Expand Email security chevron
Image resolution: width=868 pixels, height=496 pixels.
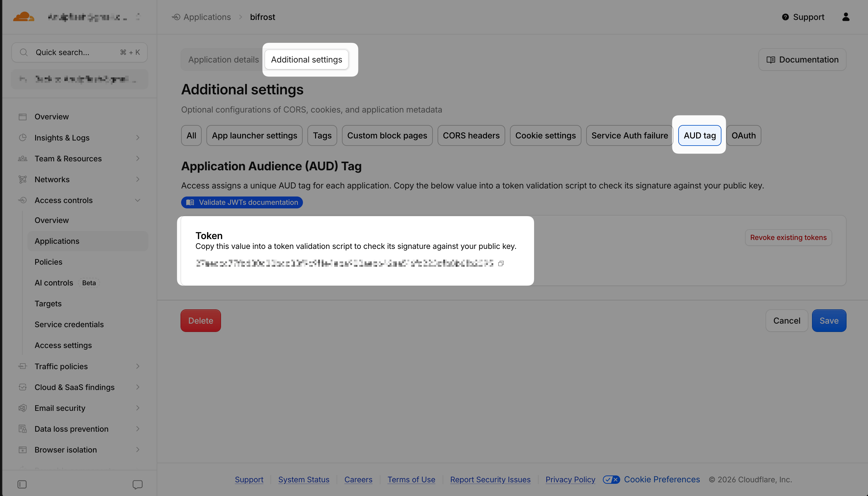click(138, 408)
